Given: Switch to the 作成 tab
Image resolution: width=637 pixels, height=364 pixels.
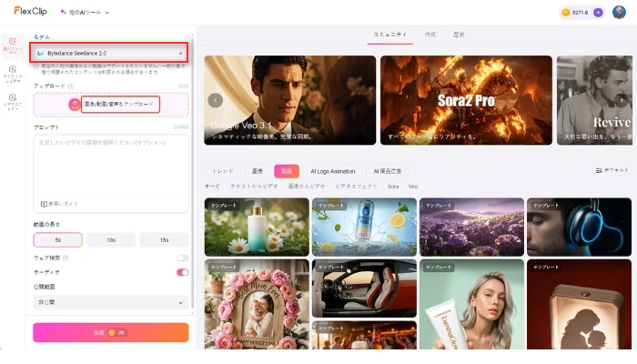Looking at the screenshot, I should (x=430, y=35).
